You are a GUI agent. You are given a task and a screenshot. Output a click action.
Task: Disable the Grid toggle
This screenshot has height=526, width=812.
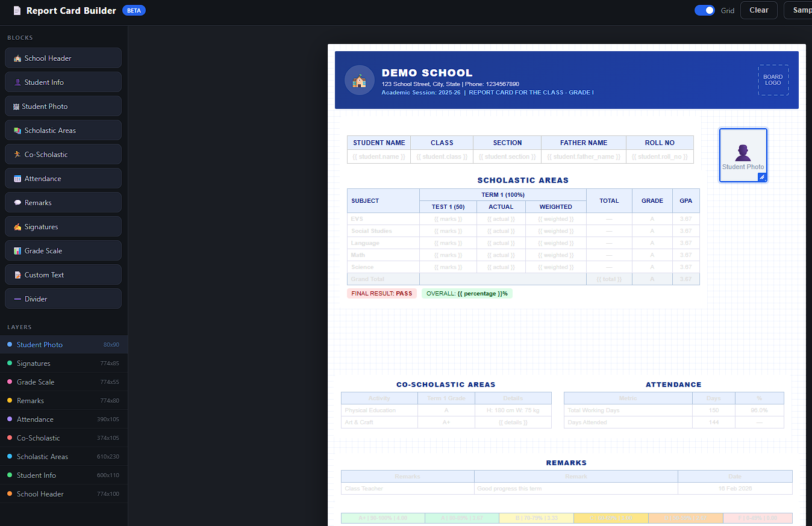tap(704, 10)
